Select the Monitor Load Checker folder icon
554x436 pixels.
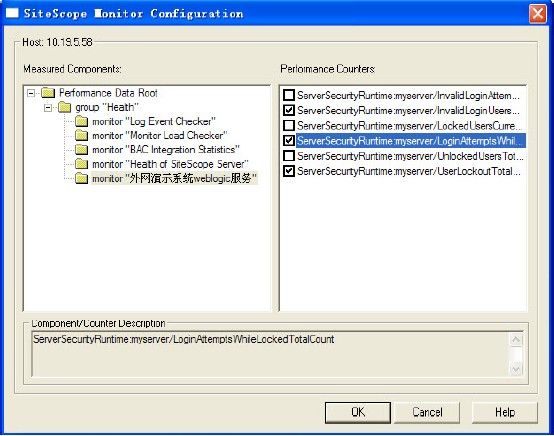click(x=81, y=136)
